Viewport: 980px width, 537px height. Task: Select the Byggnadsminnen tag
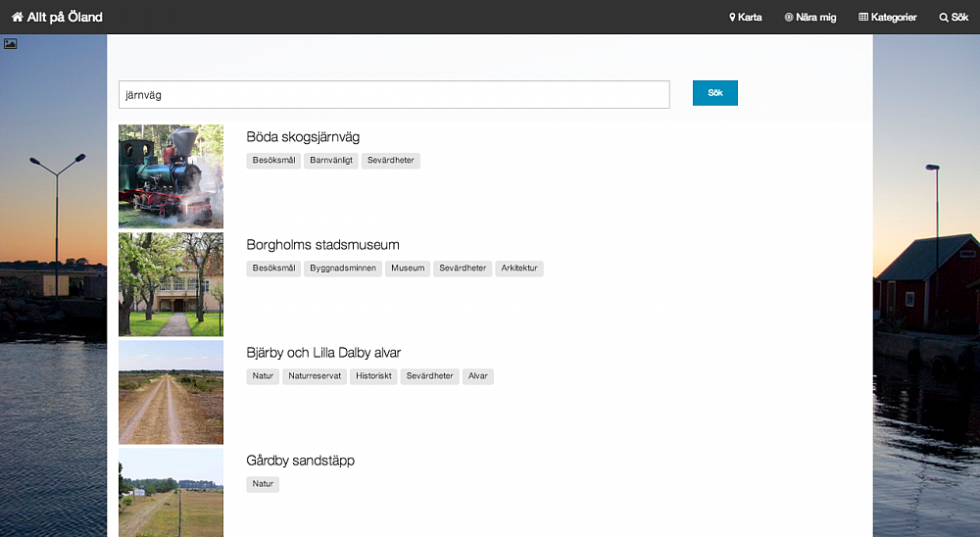click(x=343, y=268)
